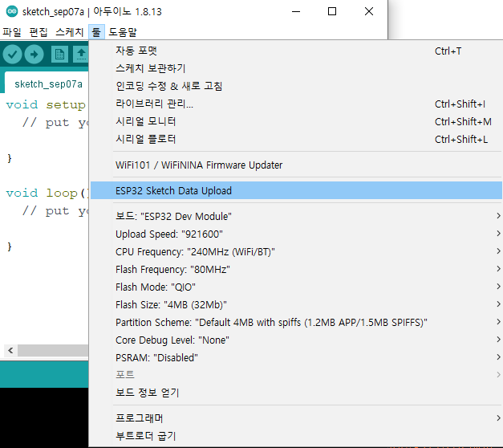Expand CPU Frequency: "240MHz (WiFi/BT)" submenu

click(x=296, y=251)
